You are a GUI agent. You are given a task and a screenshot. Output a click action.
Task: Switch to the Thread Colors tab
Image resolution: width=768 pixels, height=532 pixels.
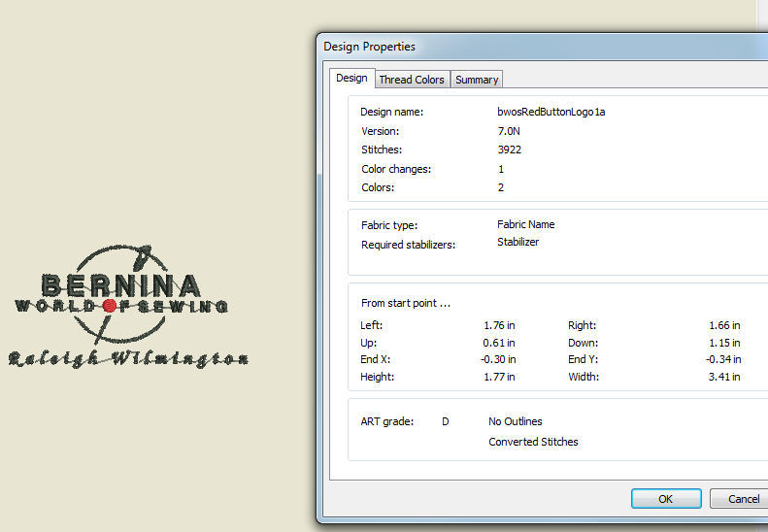(x=412, y=80)
